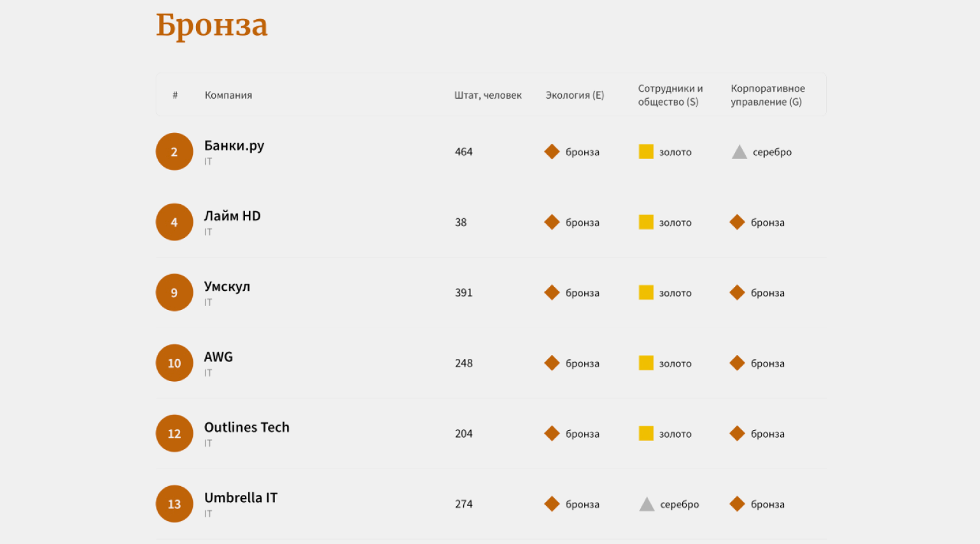Open the Umbrella IT company name
Viewport: 980px width, 544px height.
point(241,498)
